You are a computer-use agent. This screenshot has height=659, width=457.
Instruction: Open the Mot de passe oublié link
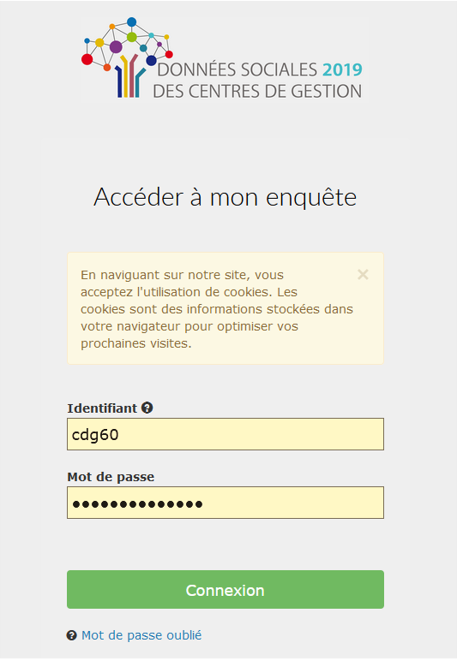(141, 635)
